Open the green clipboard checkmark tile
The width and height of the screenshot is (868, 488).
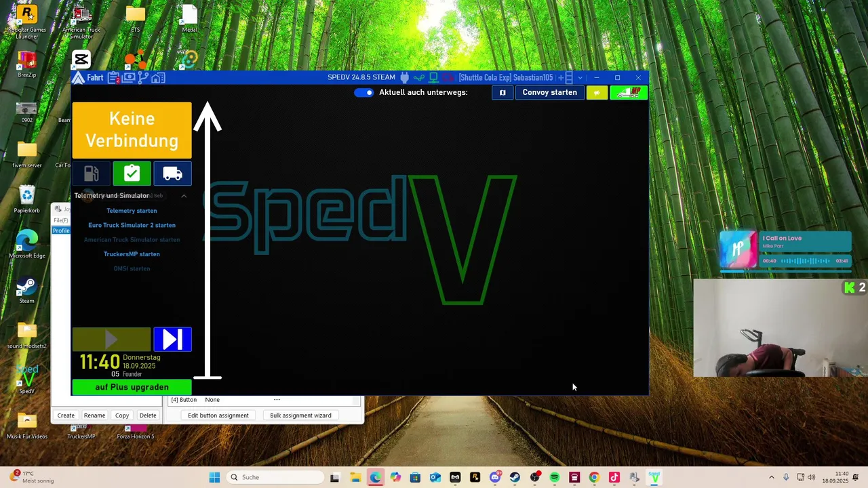pyautogui.click(x=132, y=174)
